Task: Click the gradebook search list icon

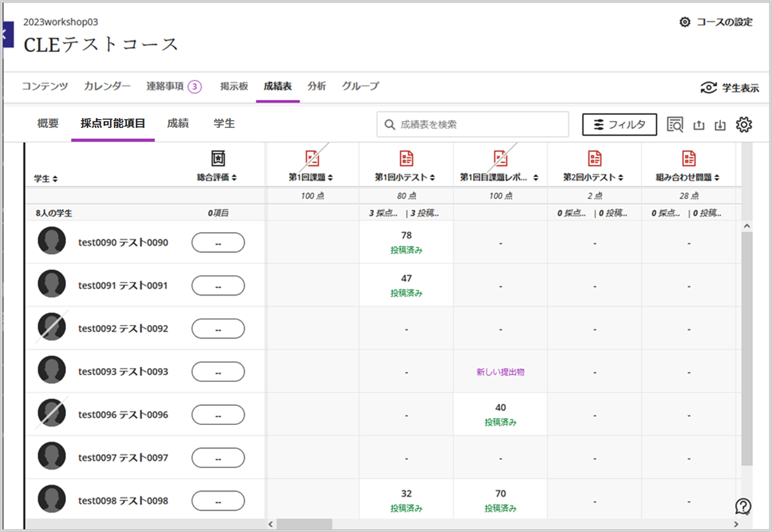Action: pos(674,124)
